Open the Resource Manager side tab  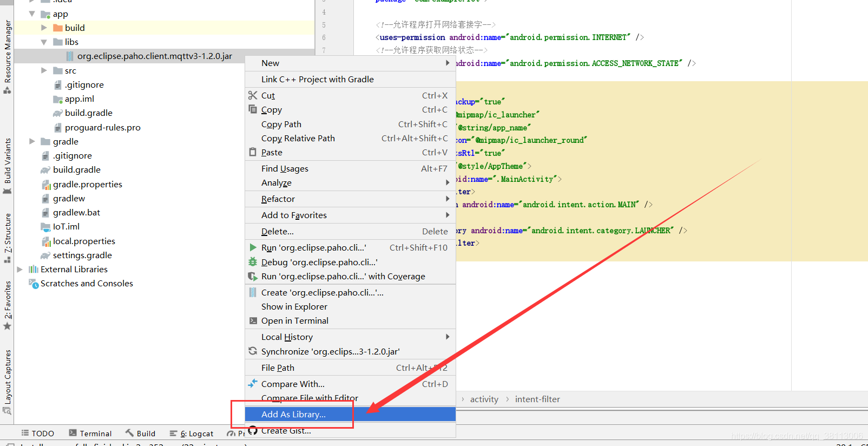7,56
